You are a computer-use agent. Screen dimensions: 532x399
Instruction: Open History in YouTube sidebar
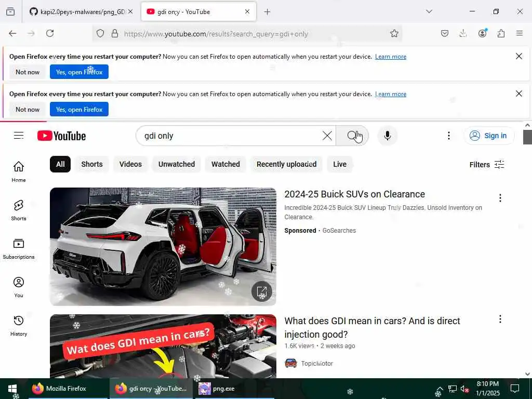coord(19,325)
